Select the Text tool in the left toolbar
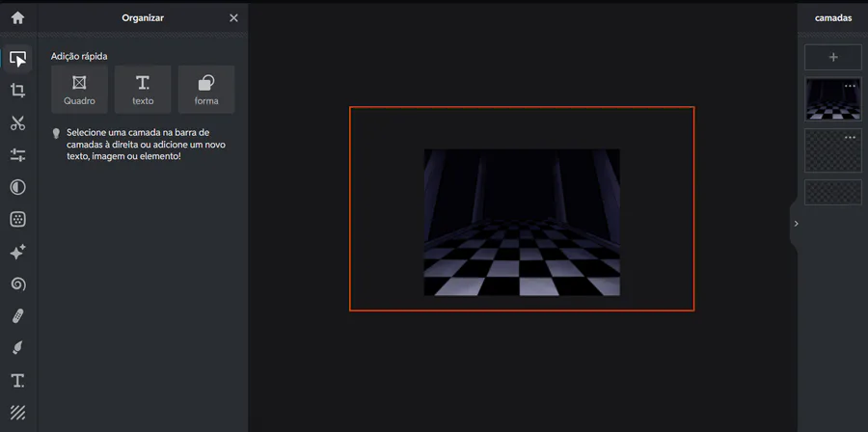The height and width of the screenshot is (432, 868). click(17, 381)
